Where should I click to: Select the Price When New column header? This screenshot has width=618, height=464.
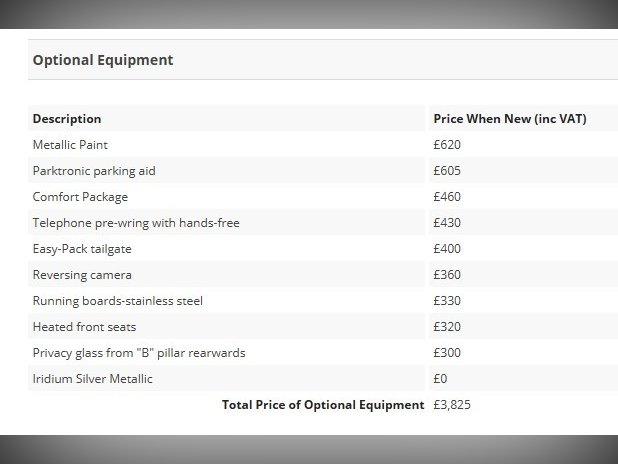tap(510, 119)
